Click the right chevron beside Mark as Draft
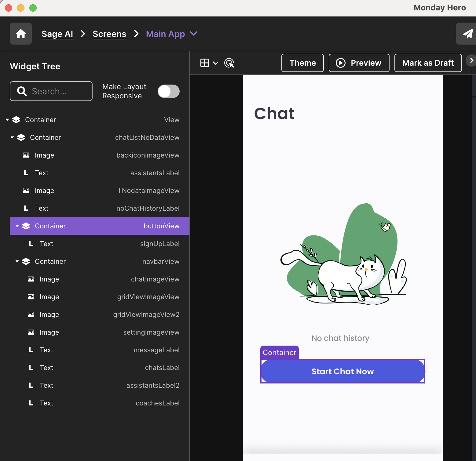 pyautogui.click(x=471, y=60)
